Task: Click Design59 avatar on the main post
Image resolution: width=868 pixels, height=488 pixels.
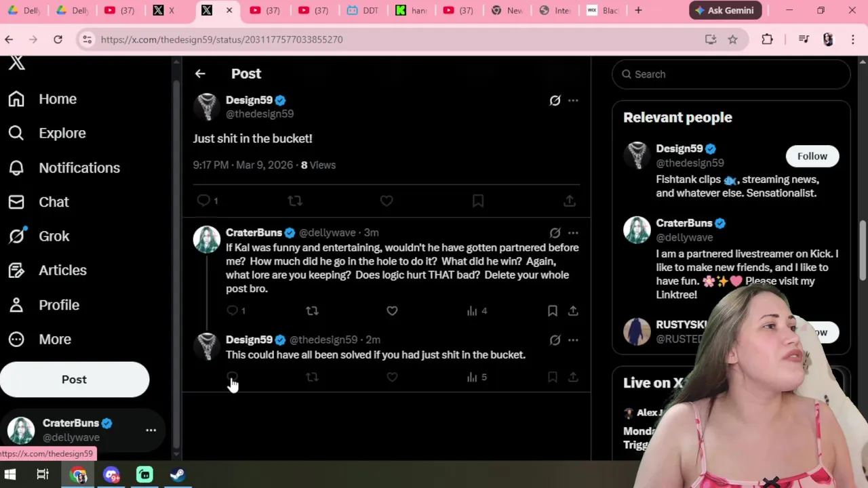Action: 207,107
